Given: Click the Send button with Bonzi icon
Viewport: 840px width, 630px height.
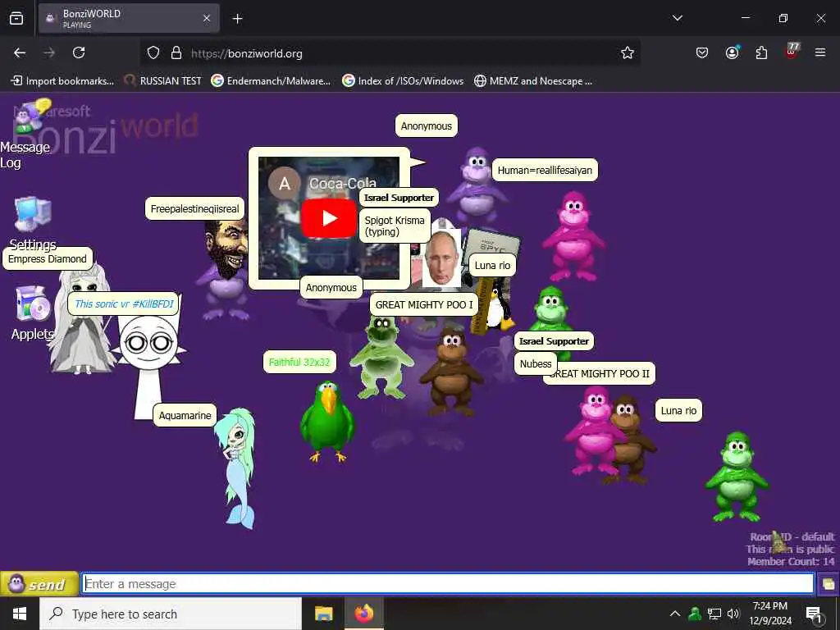Looking at the screenshot, I should tap(39, 584).
